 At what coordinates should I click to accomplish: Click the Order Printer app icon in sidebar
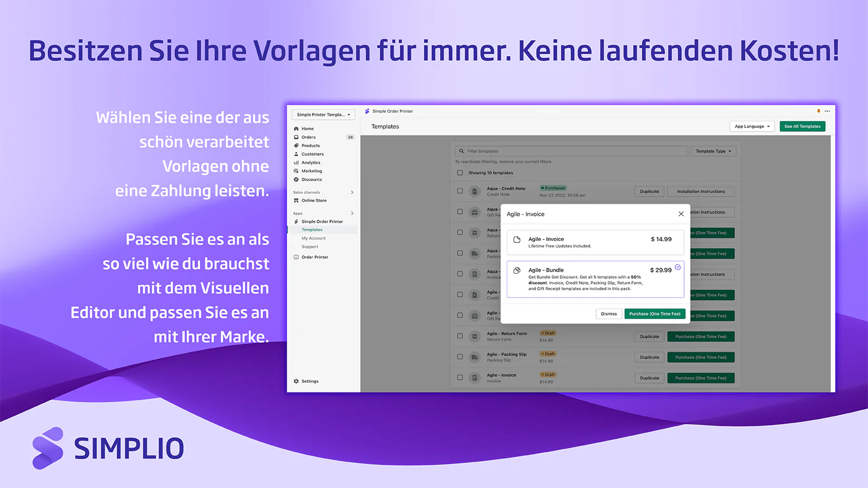[x=296, y=257]
